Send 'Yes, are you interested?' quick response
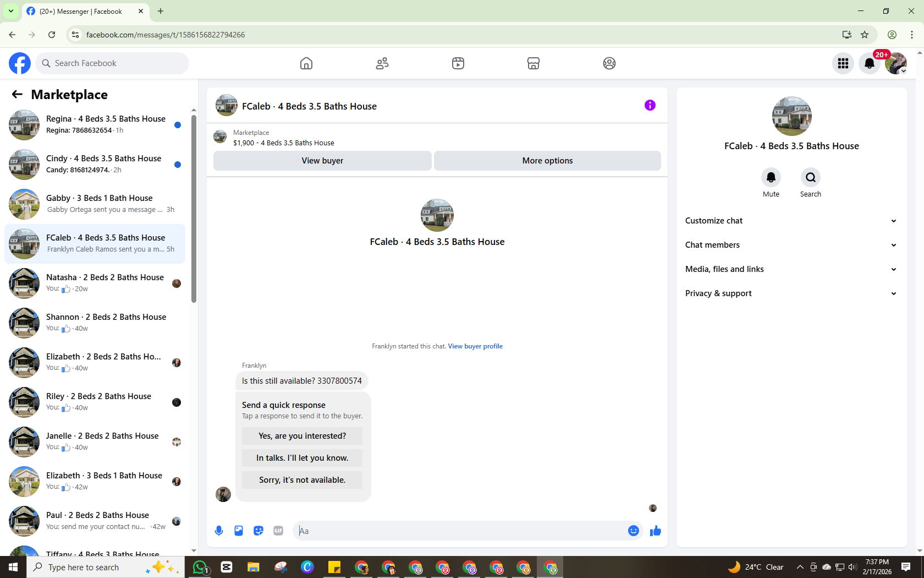 pos(302,436)
